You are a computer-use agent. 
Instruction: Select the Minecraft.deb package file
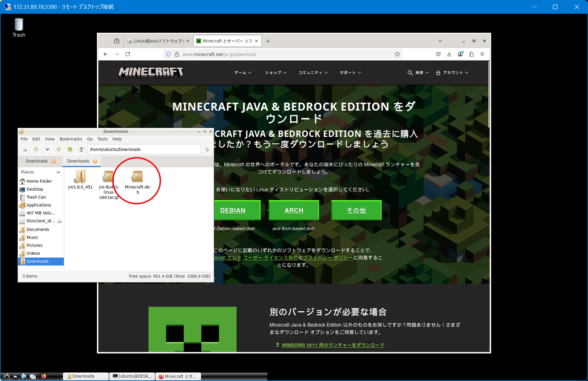click(x=138, y=182)
